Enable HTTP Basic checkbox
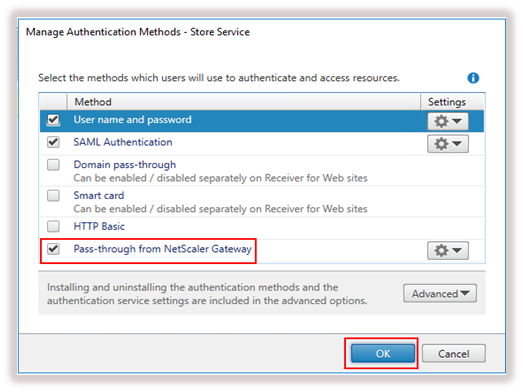523x392 pixels. tap(53, 226)
